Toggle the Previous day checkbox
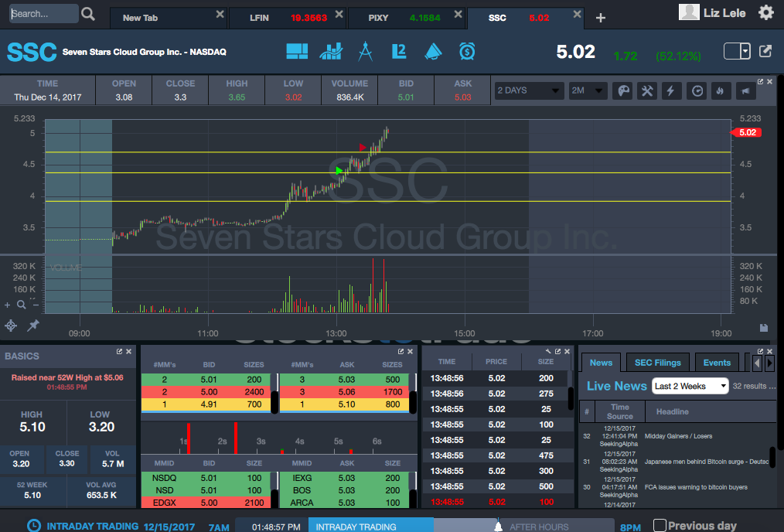Image resolution: width=784 pixels, height=532 pixels. [x=660, y=526]
